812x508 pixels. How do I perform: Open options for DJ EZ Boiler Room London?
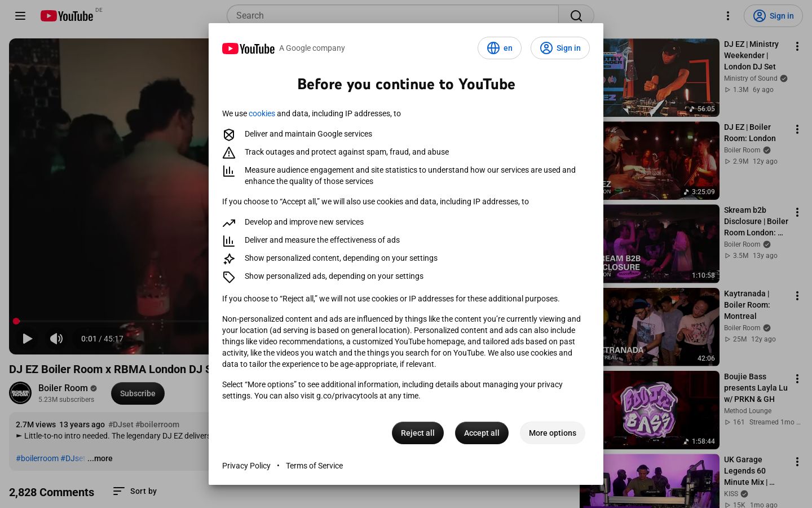click(x=797, y=129)
